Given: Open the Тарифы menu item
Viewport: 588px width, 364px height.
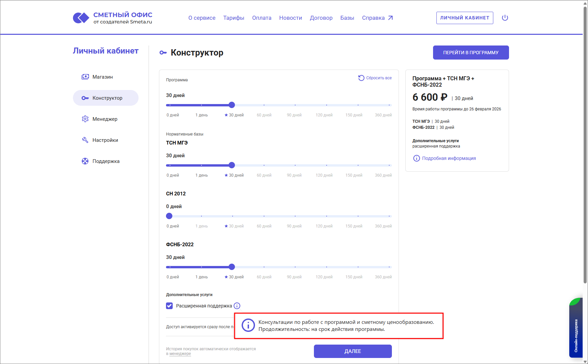Looking at the screenshot, I should [x=234, y=18].
